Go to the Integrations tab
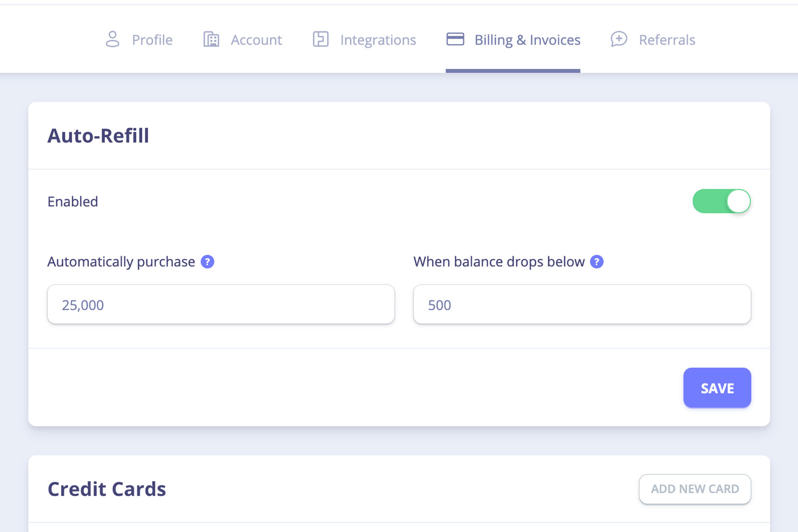Viewport: 798px width, 532px height. pos(378,40)
